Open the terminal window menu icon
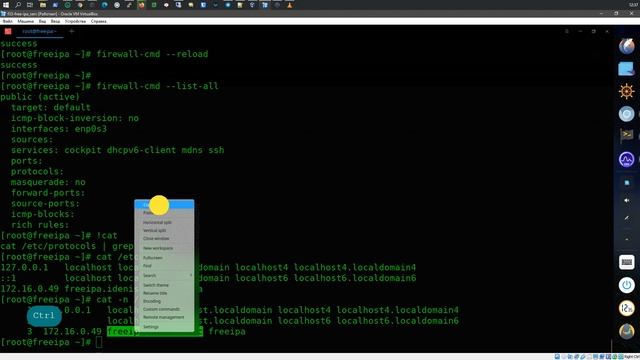640x360 pixels. coord(567,31)
